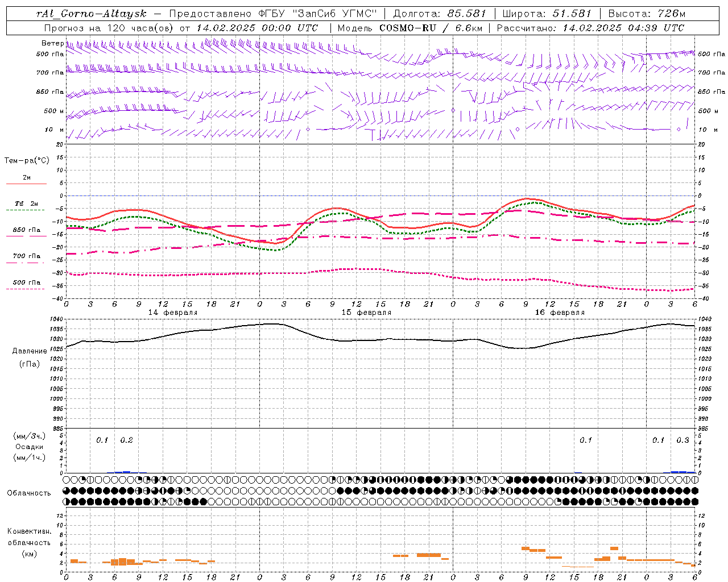Click the 500 гПа temperature legend entry
This screenshot has width=728, height=582.
click(27, 282)
